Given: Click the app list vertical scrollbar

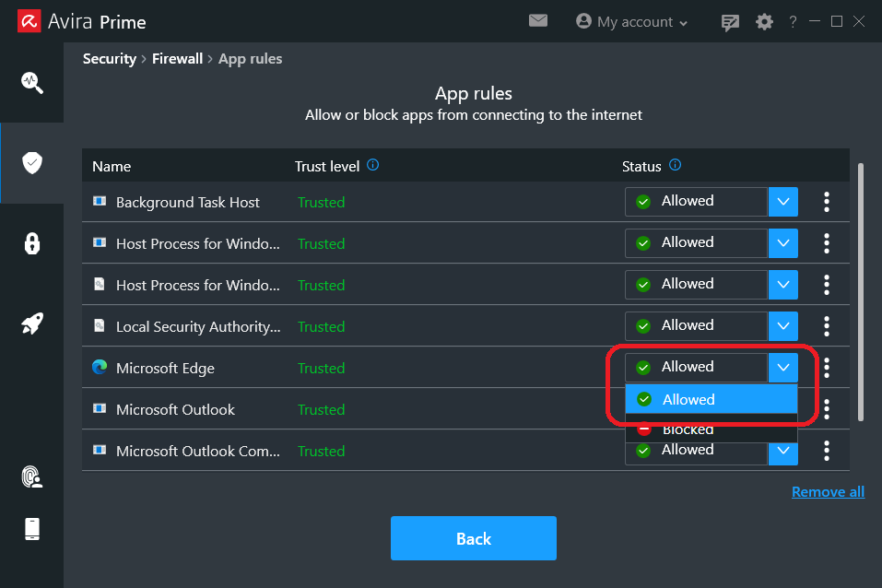Looking at the screenshot, I should click(x=860, y=291).
